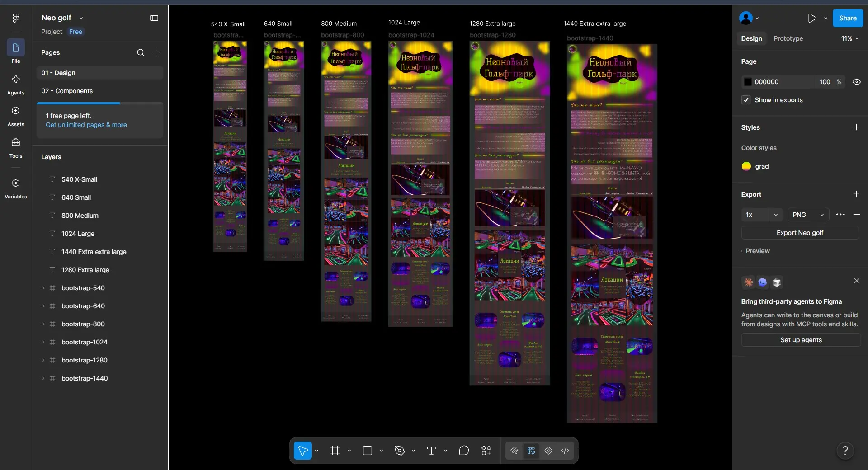
Task: Expand the export Preview section
Action: pyautogui.click(x=755, y=251)
